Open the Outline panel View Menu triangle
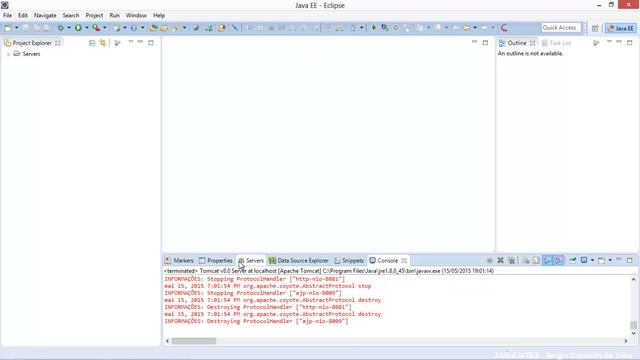Viewport: 640px width, 360px height. click(x=609, y=42)
